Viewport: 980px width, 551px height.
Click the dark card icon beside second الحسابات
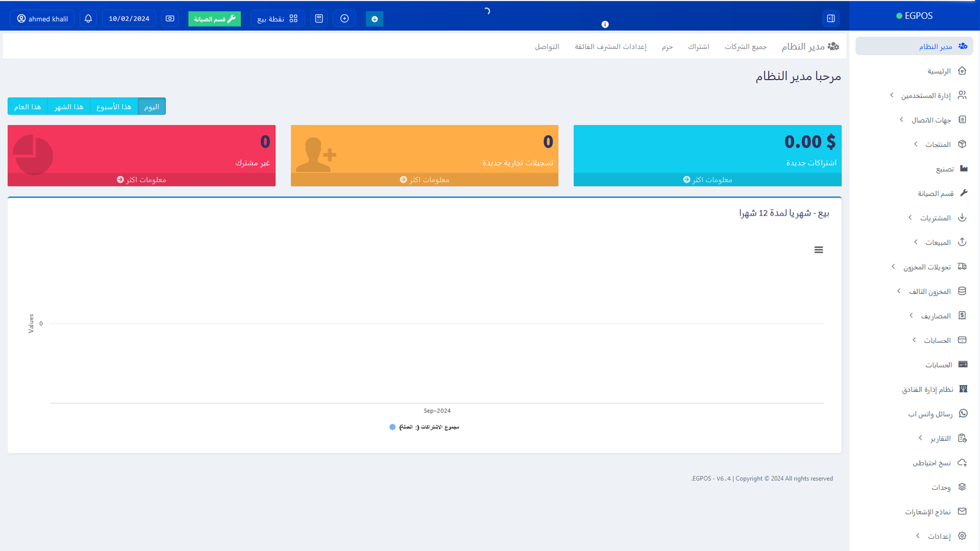pos(963,364)
